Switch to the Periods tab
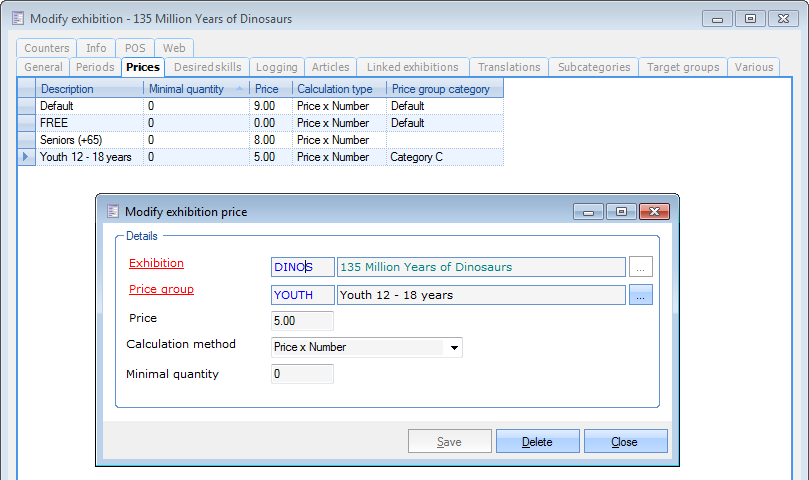The width and height of the screenshot is (809, 480). tap(95, 67)
